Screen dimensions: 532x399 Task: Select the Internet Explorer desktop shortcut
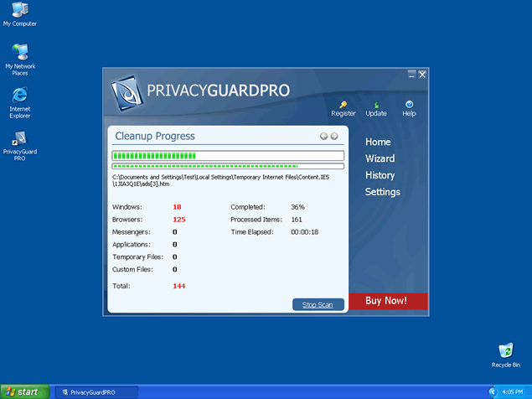pos(19,94)
